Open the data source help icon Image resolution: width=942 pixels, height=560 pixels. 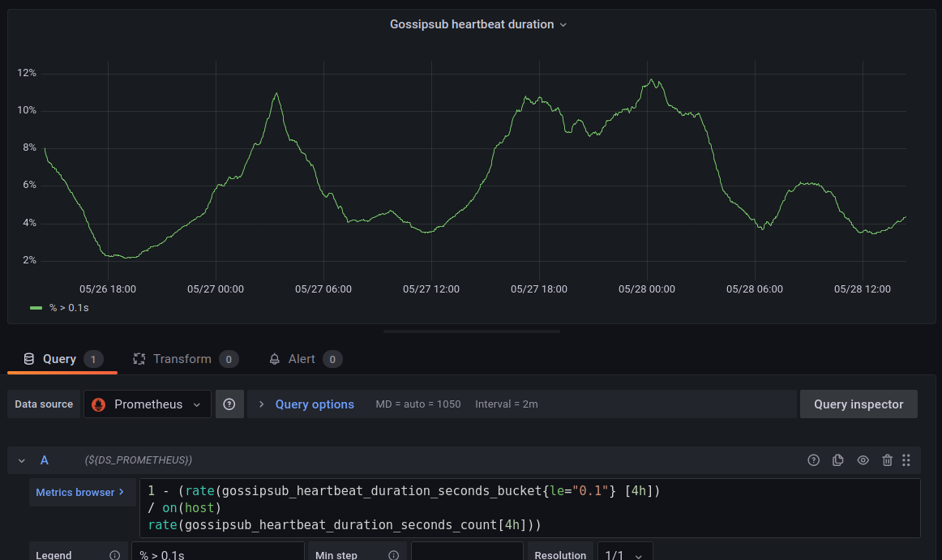pos(229,404)
